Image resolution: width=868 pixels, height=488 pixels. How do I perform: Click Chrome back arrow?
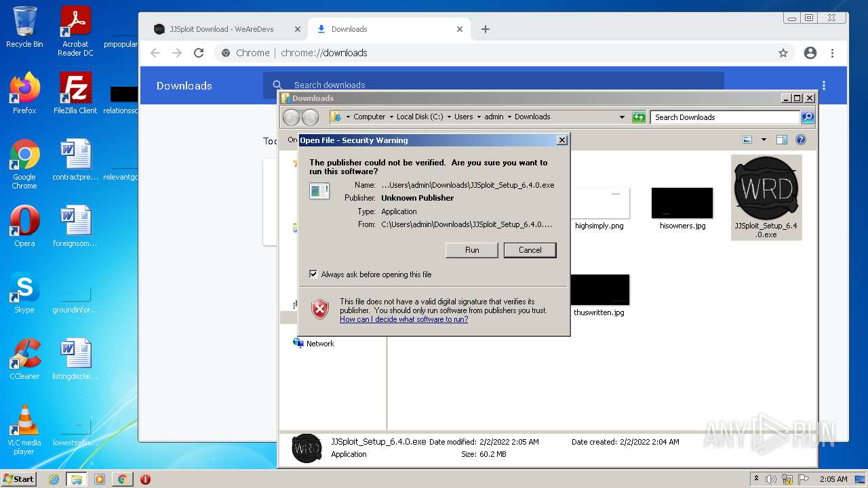tap(155, 53)
